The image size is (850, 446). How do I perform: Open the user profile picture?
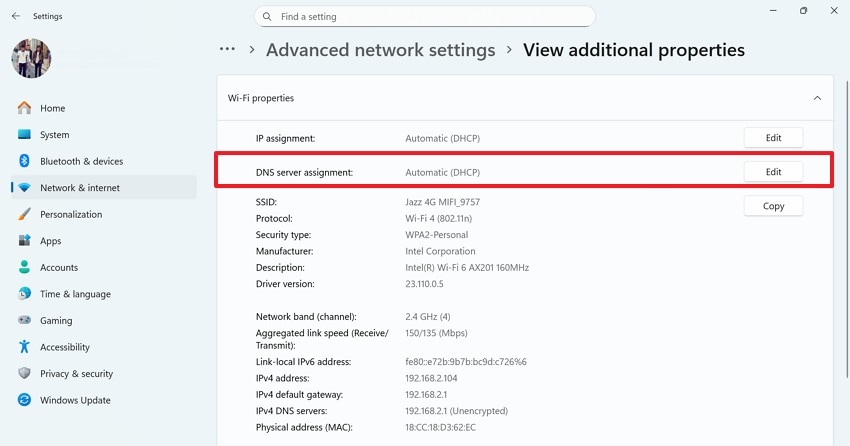coord(31,58)
